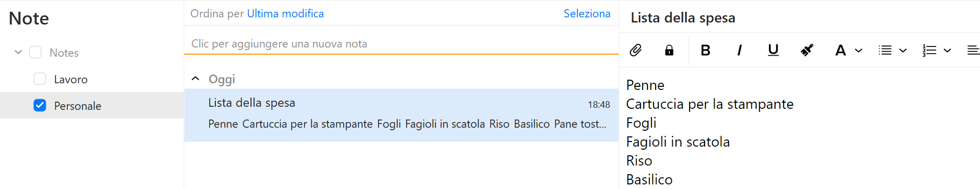Click the clear formatting brush icon
This screenshot has height=189, width=980.
(x=807, y=50)
